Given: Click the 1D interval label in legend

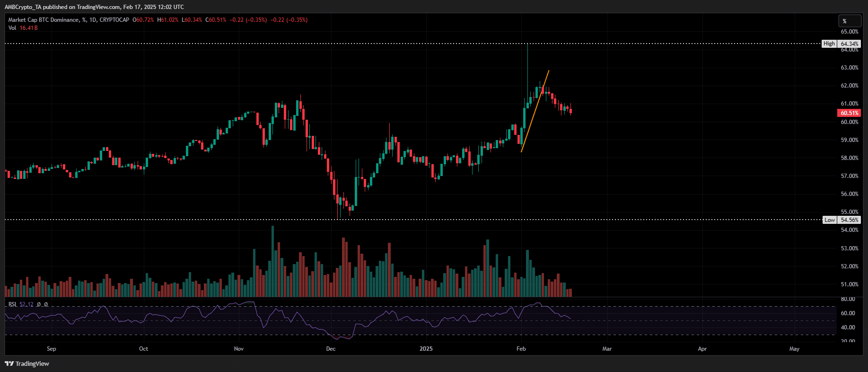Looking at the screenshot, I should click(93, 20).
